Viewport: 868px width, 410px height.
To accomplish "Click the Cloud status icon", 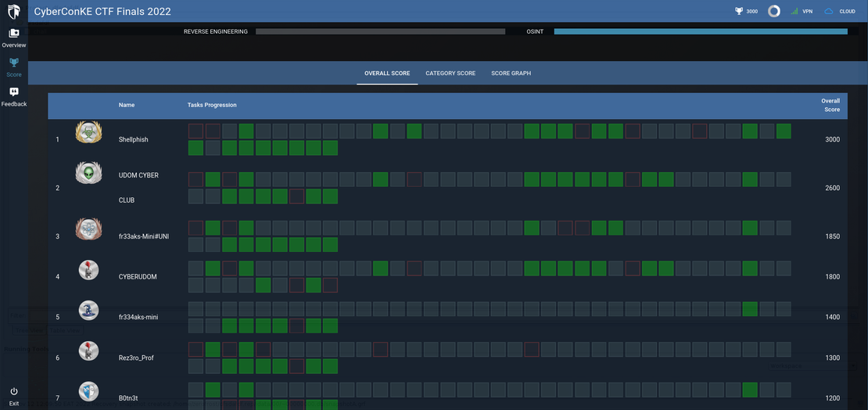I will 829,12.
